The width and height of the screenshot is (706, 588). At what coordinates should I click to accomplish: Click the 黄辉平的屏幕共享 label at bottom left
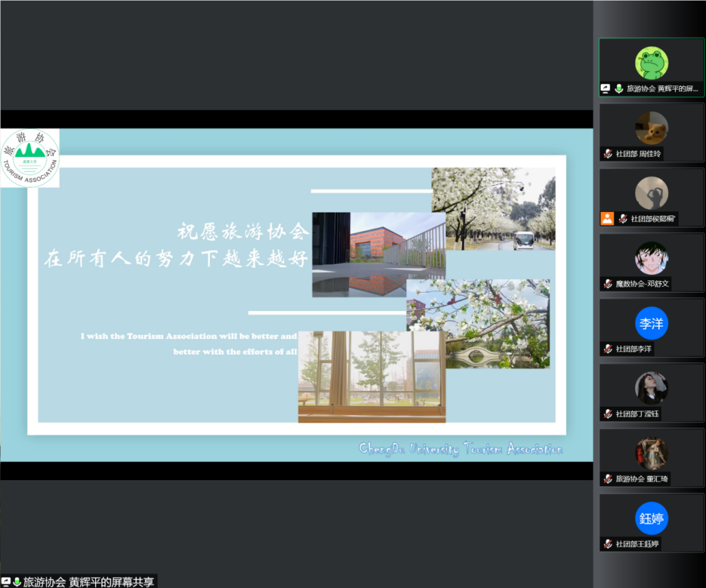point(89,582)
